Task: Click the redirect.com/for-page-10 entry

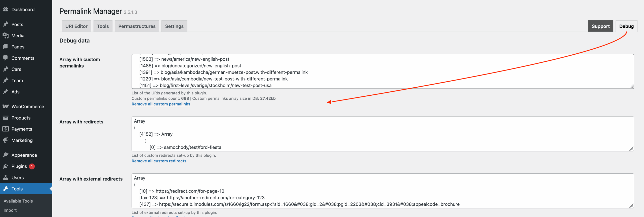Action: [182, 191]
